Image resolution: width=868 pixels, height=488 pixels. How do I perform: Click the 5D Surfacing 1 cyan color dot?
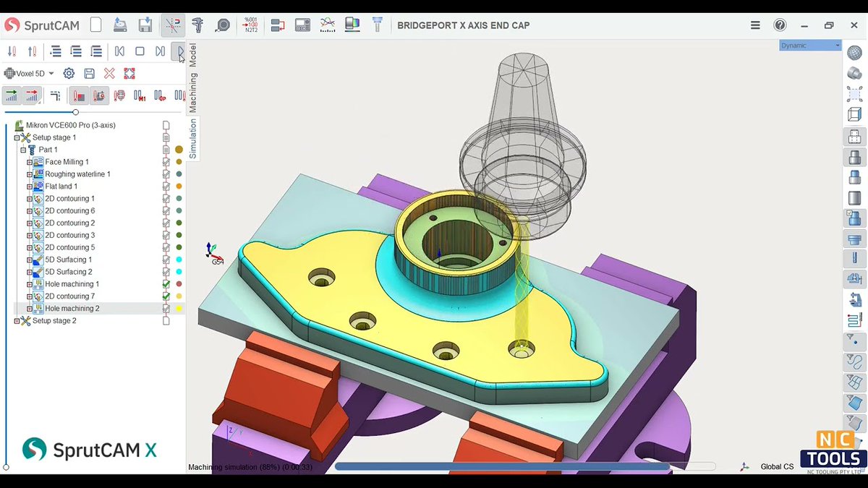pos(179,260)
